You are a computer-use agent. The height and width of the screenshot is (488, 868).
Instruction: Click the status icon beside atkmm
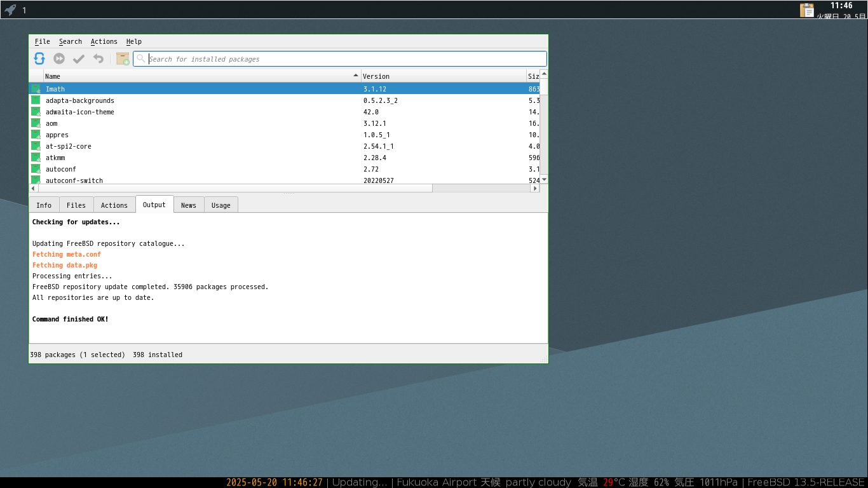click(36, 158)
